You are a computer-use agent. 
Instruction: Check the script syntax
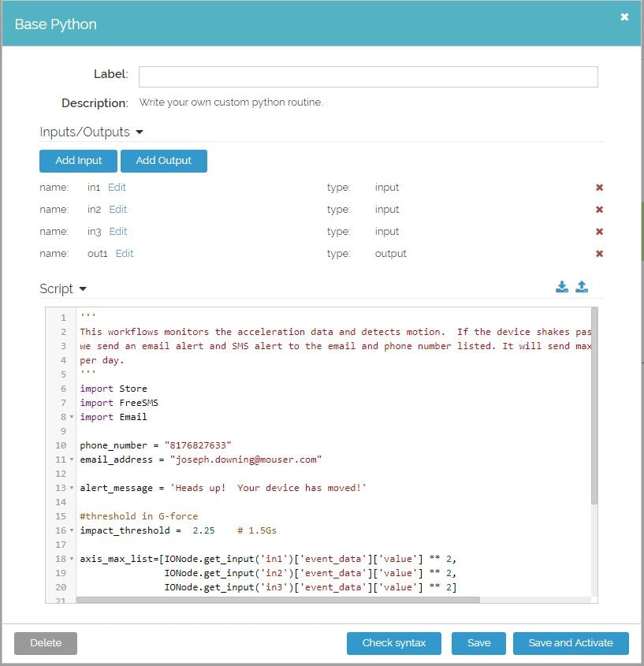[x=393, y=643]
